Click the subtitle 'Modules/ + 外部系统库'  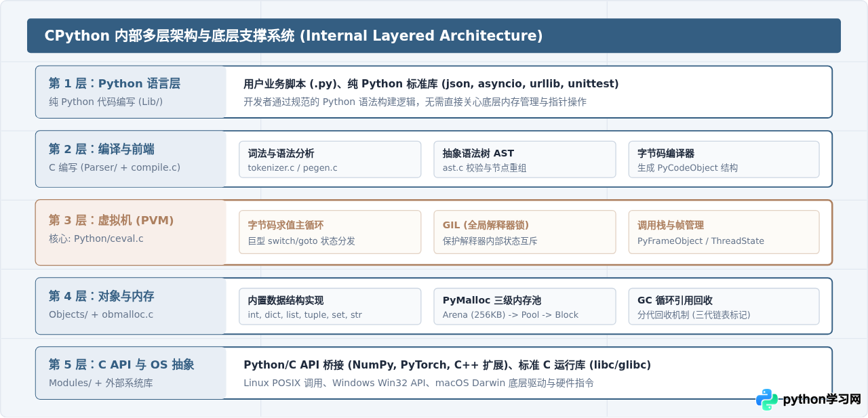pos(101,383)
